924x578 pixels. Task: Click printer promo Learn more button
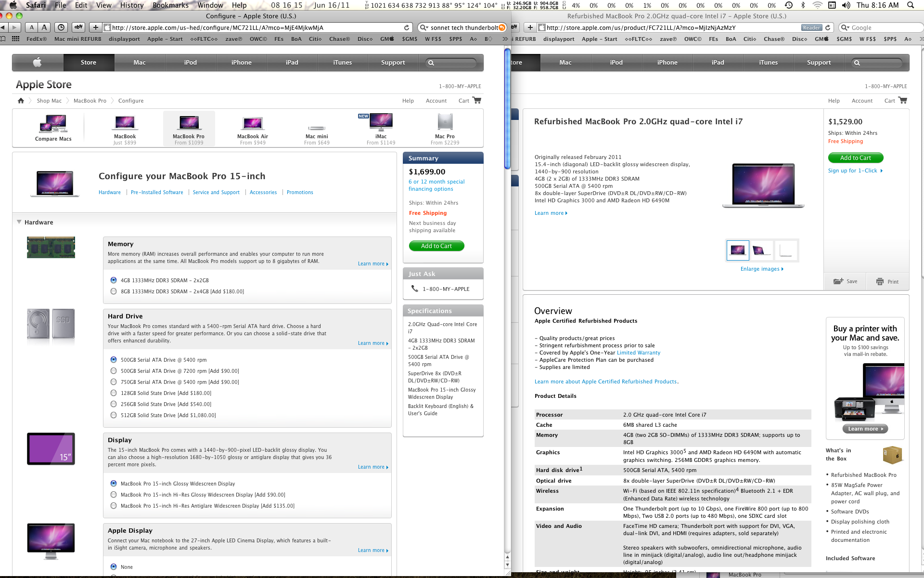coord(865,429)
